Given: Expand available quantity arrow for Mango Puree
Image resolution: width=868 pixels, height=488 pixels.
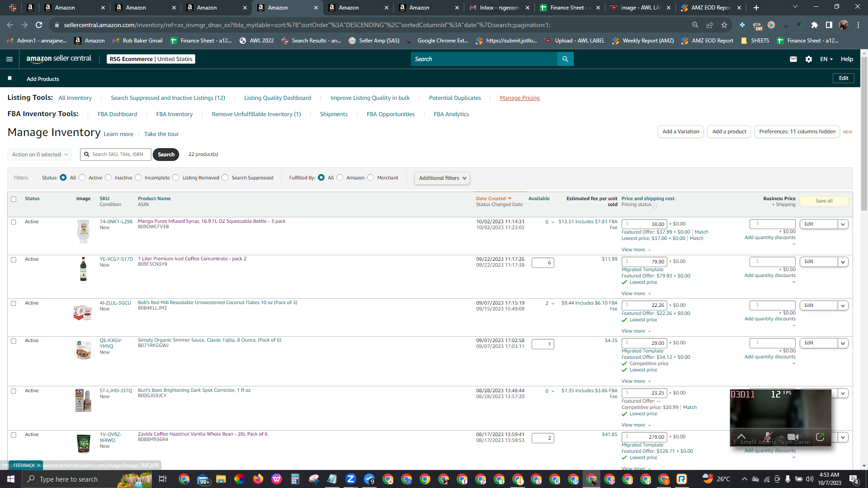Looking at the screenshot, I should point(552,222).
